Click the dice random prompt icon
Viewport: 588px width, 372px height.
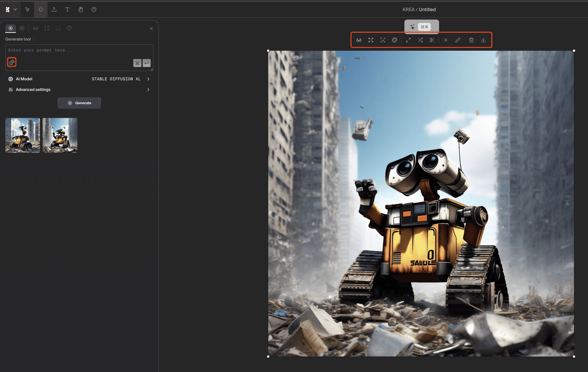[x=12, y=62]
